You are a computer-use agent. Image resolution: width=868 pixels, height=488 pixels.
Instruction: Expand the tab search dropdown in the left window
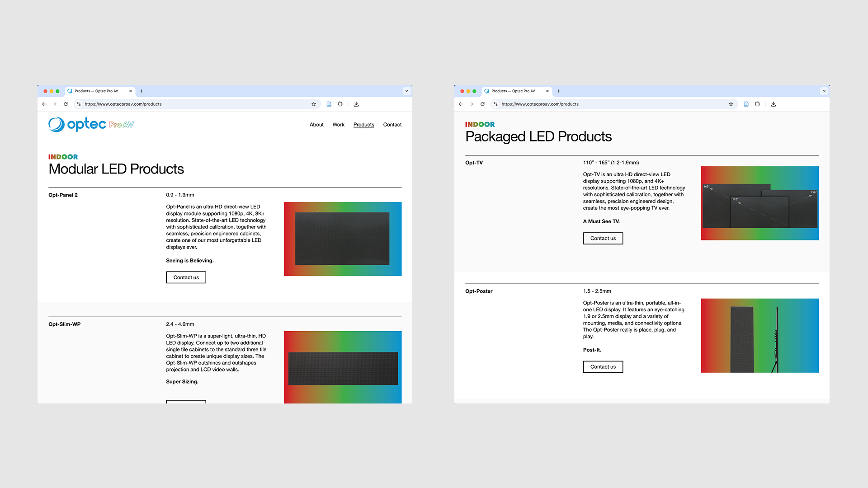click(x=407, y=91)
